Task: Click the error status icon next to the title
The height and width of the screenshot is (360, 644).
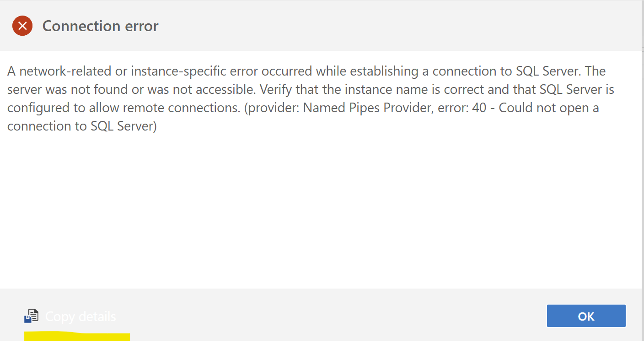Action: [22, 26]
